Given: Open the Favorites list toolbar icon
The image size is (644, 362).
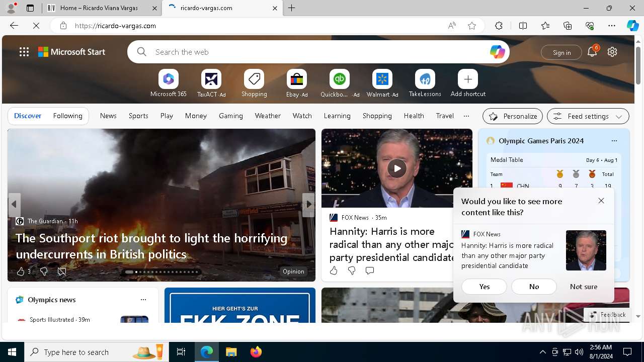Looking at the screenshot, I should pos(545,26).
